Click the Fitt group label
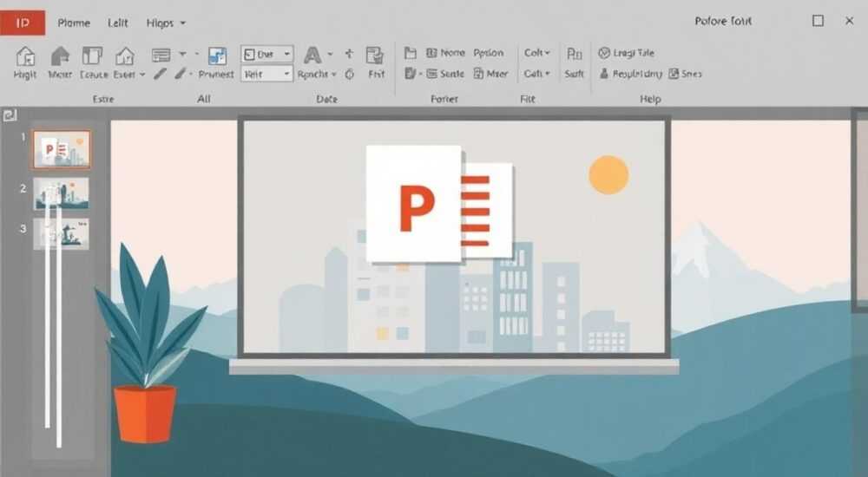Image resolution: width=868 pixels, height=477 pixels. coord(528,99)
